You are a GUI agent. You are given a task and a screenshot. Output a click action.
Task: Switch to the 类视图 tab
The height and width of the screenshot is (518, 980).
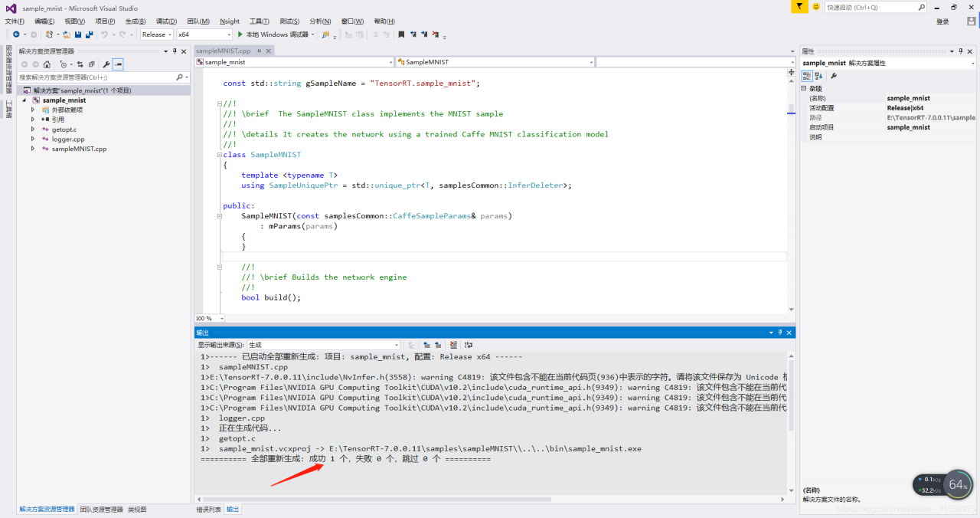click(137, 510)
